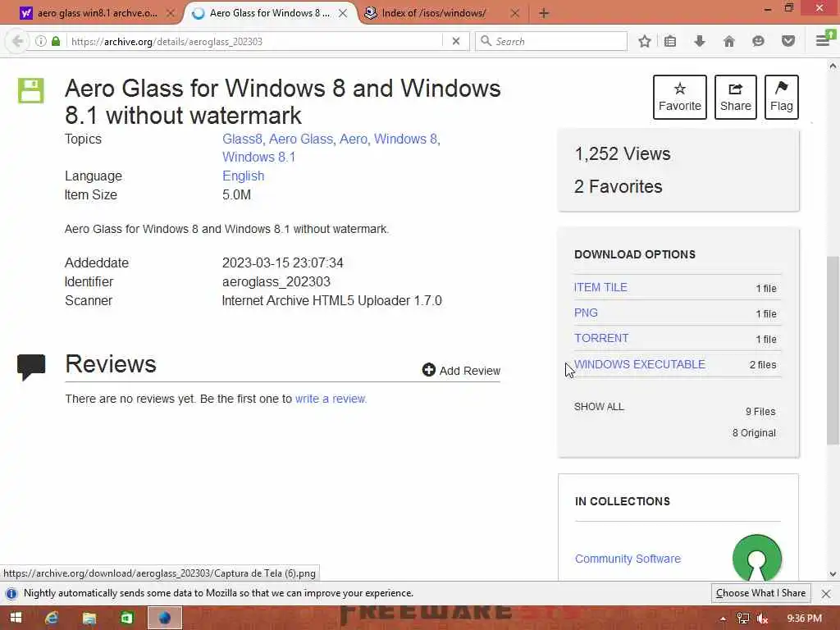
Task: Open the bookmarks list toolbar icon
Action: pos(670,41)
